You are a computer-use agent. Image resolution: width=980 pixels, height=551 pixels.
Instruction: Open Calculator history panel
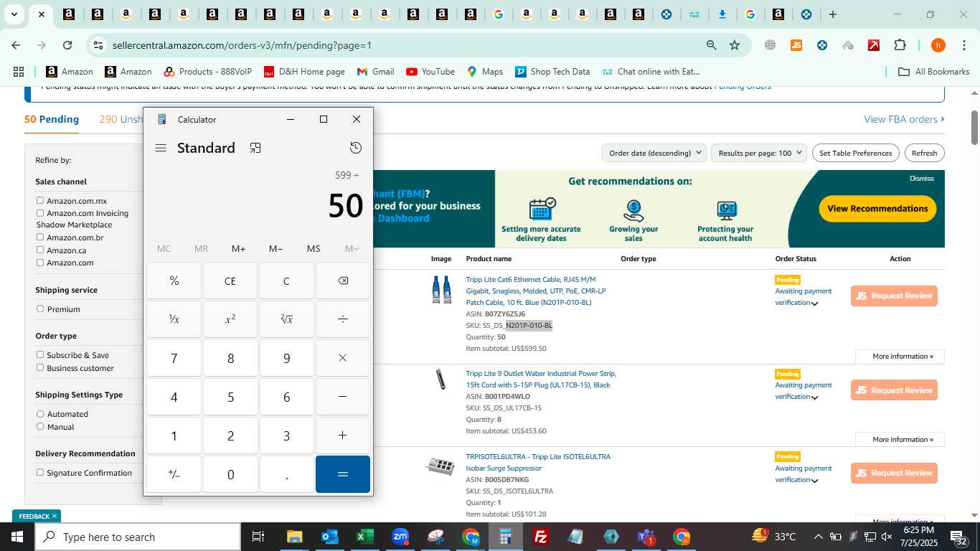(356, 148)
